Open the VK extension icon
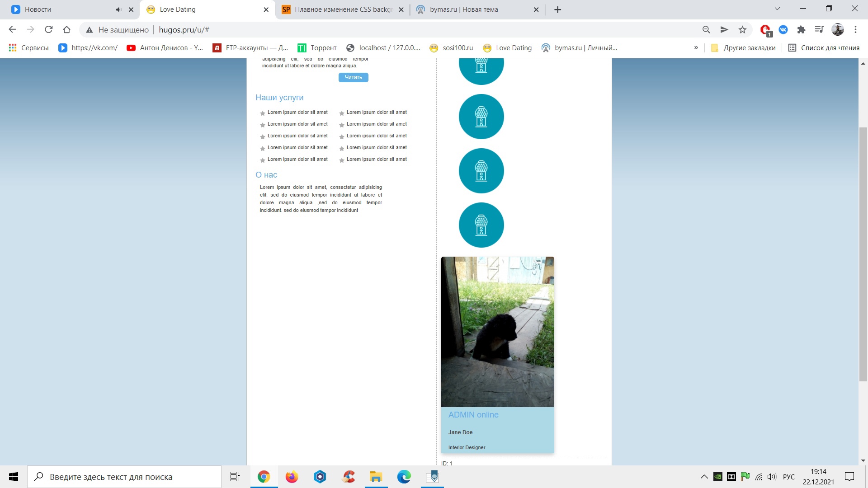This screenshot has width=868, height=488. [x=783, y=30]
